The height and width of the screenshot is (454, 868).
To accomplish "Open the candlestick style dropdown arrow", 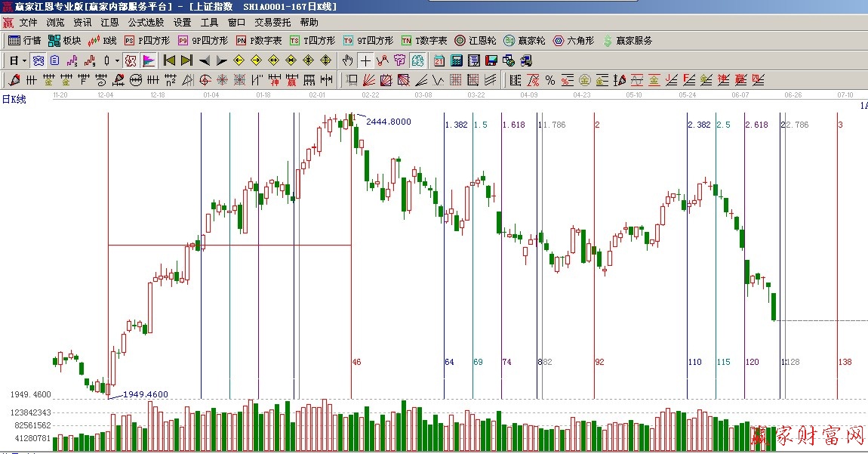I will [116, 60].
